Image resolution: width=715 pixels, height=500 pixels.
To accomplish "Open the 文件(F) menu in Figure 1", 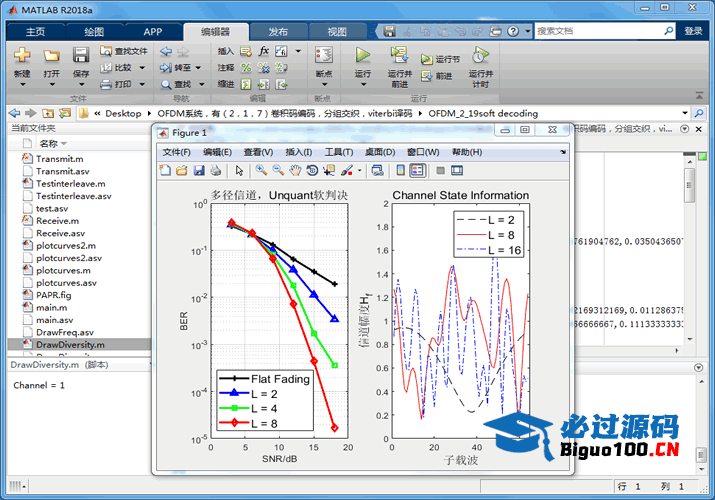I will [176, 152].
